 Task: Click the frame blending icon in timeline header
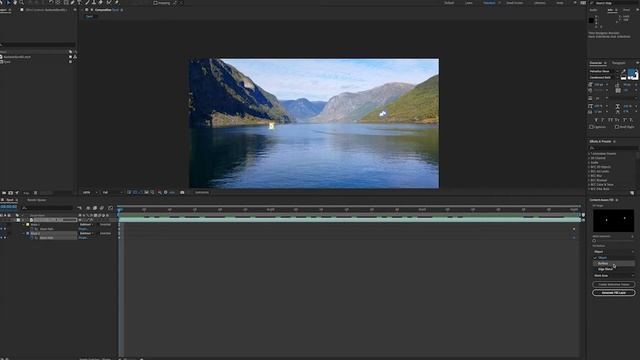coord(95,208)
